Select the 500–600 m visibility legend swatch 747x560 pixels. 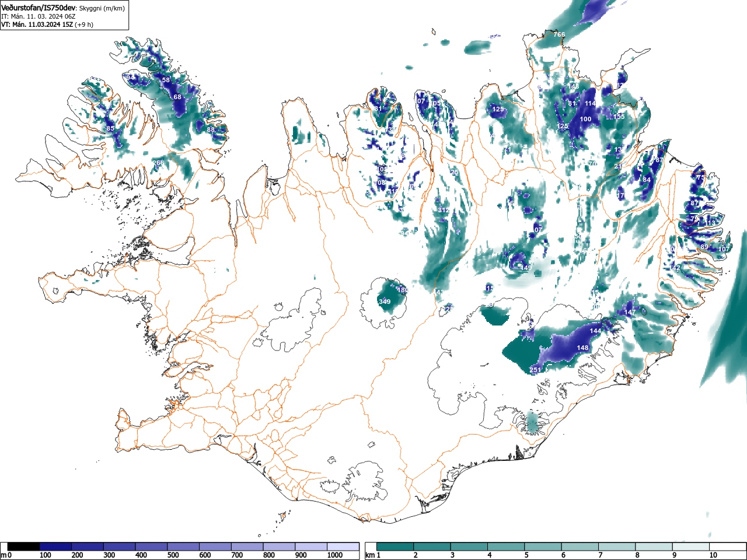coord(183,547)
